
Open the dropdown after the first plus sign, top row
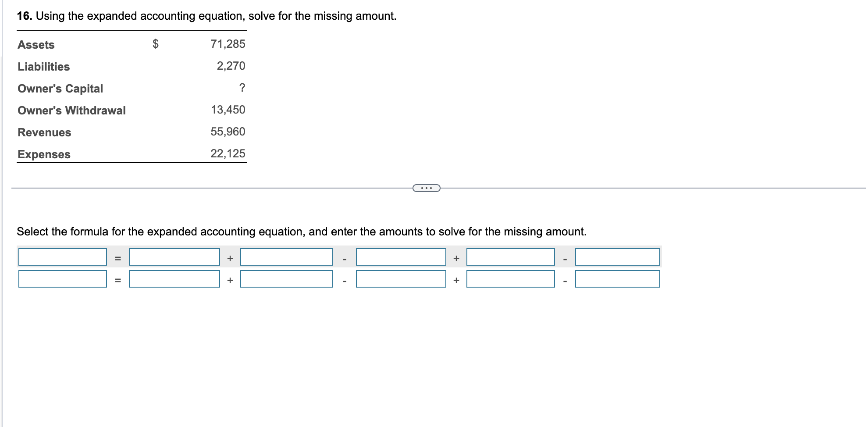(x=285, y=258)
